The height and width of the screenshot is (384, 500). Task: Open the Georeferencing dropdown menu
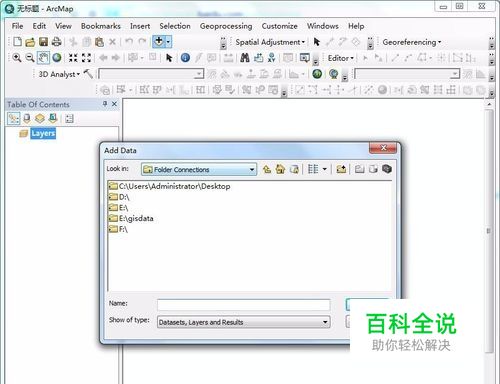pos(412,42)
